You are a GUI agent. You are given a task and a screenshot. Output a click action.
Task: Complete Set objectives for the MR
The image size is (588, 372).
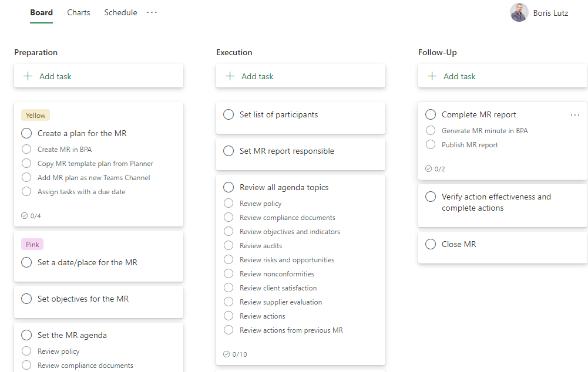click(x=26, y=299)
